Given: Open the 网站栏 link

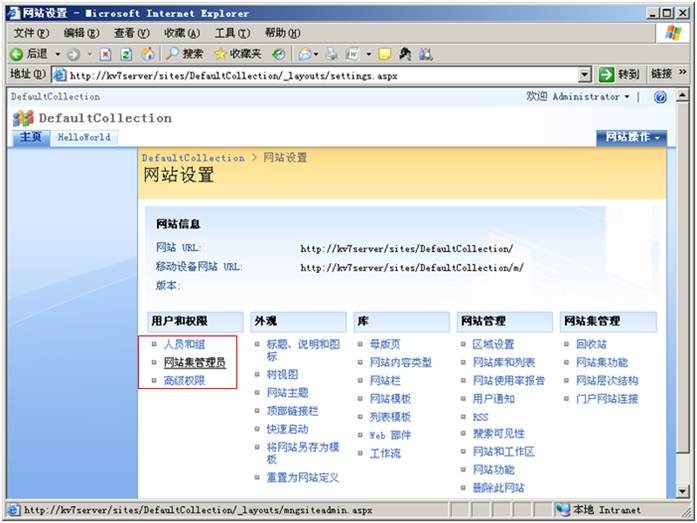Looking at the screenshot, I should coord(385,381).
